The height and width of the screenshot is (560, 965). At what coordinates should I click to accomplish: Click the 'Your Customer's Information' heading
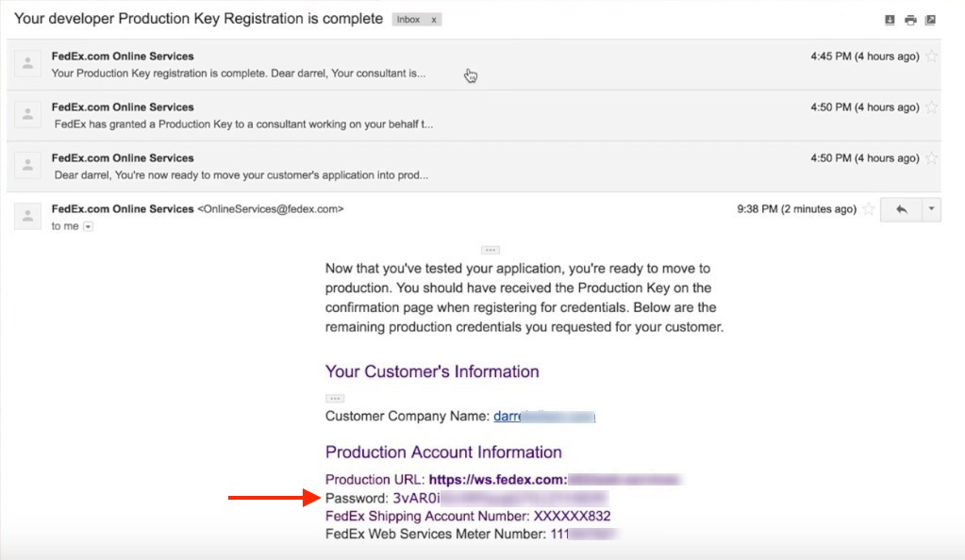432,371
